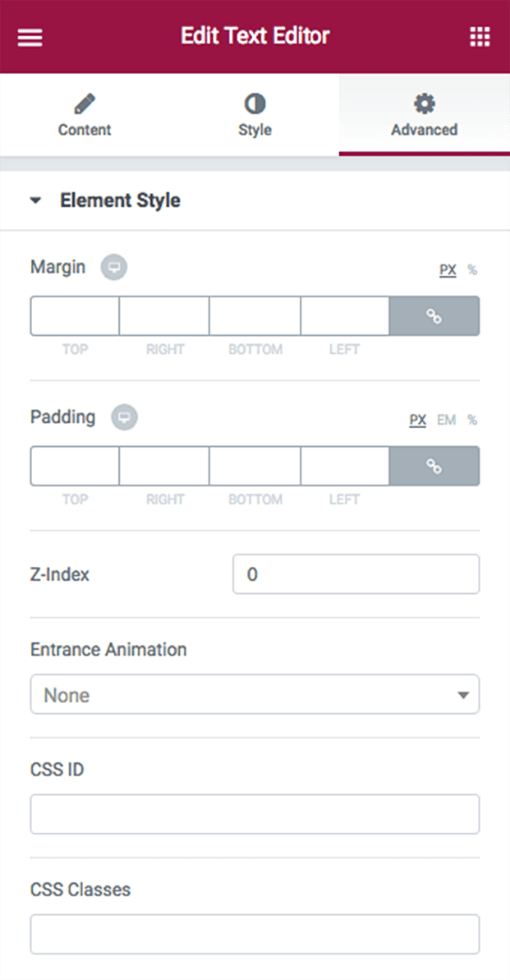Click the gear icon on Advanced tab

[x=424, y=104]
